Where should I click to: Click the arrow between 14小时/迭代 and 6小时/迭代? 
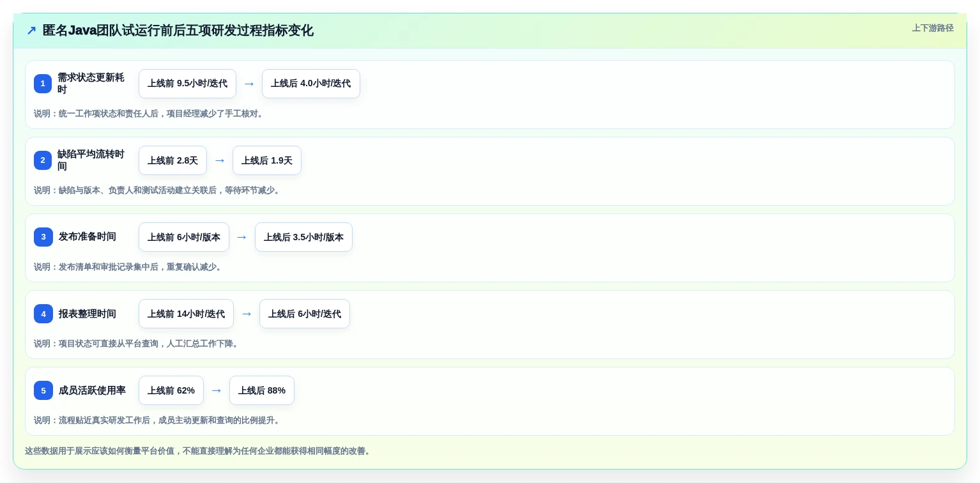[x=247, y=314]
